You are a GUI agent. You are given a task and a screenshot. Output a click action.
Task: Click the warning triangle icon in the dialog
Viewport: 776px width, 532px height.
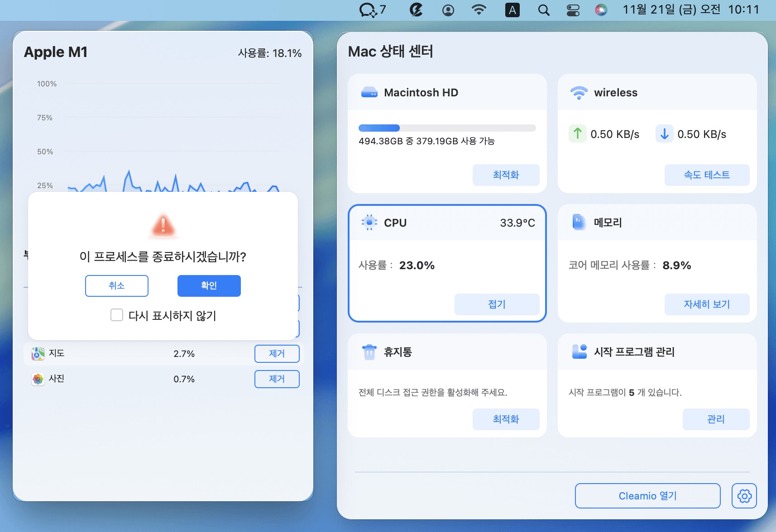point(163,226)
